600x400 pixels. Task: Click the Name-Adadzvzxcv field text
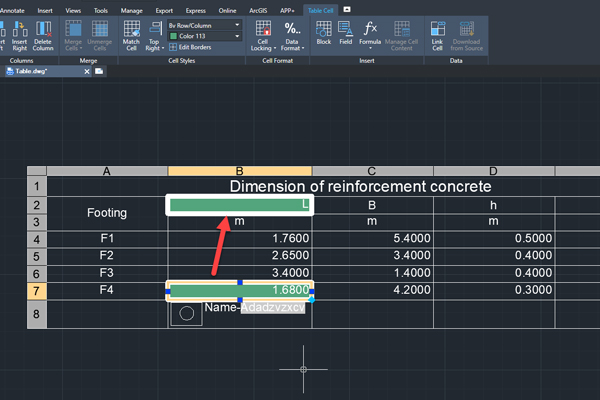coord(255,307)
